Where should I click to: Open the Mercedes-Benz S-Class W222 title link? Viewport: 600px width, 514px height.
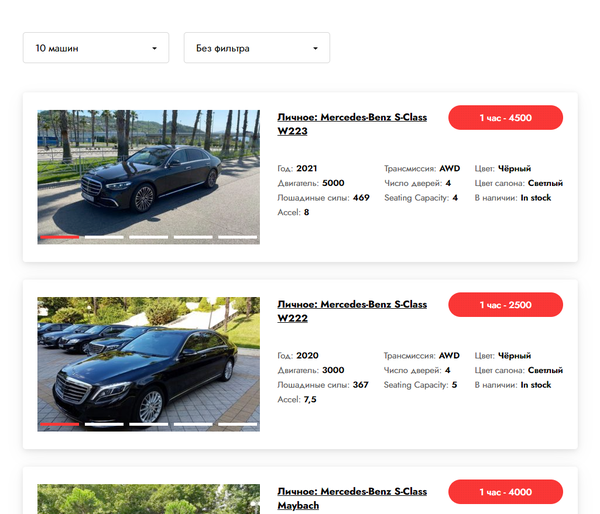(352, 311)
